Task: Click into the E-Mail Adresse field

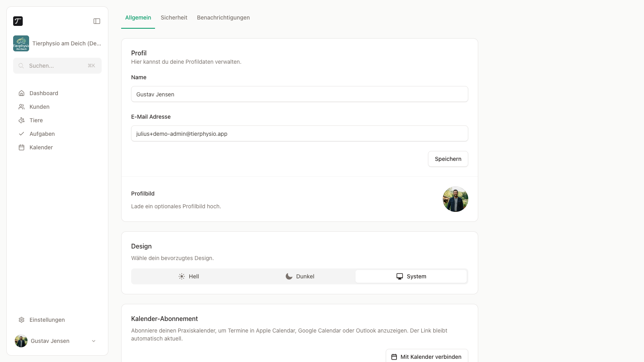Action: [300, 133]
